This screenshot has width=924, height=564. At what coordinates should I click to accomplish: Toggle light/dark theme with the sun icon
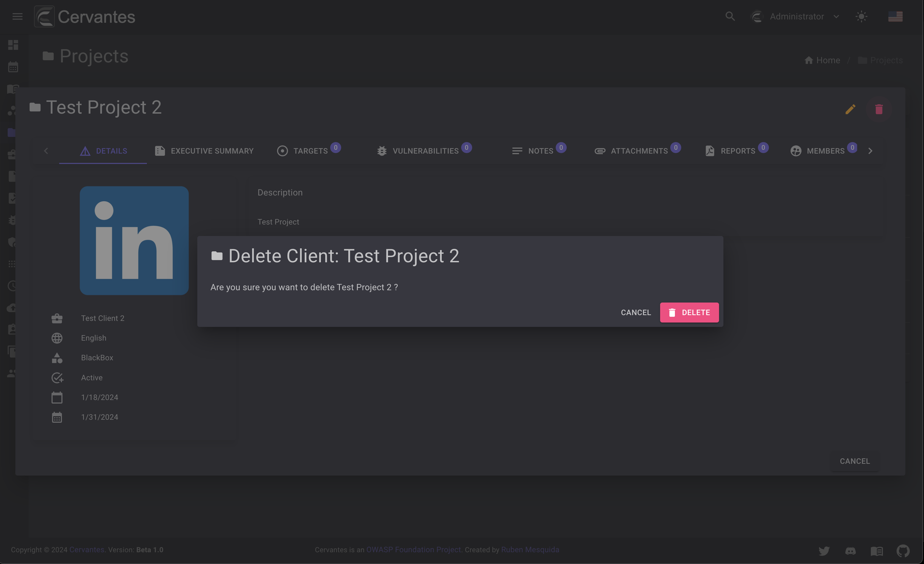(861, 16)
